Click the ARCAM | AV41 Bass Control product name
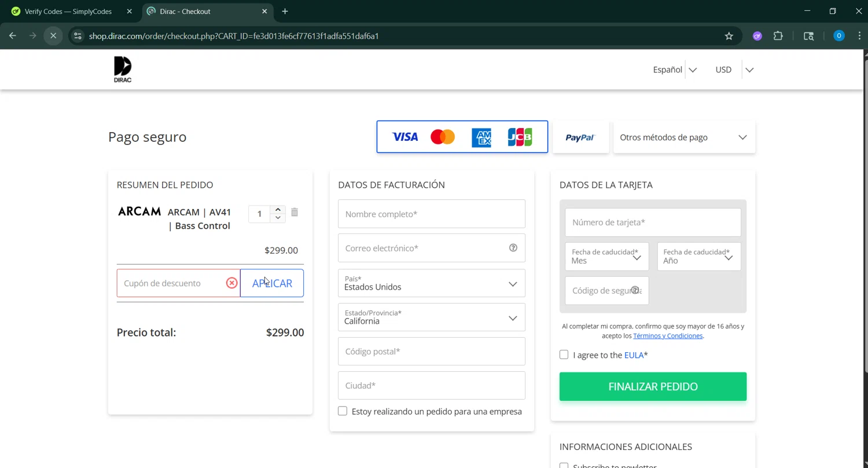Viewport: 868px width, 468px height. (199, 219)
